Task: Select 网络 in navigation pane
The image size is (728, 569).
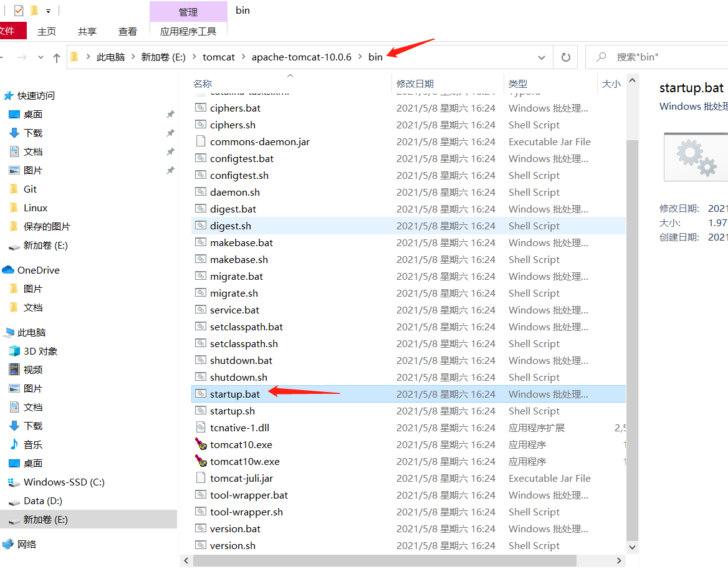Action: click(26, 545)
